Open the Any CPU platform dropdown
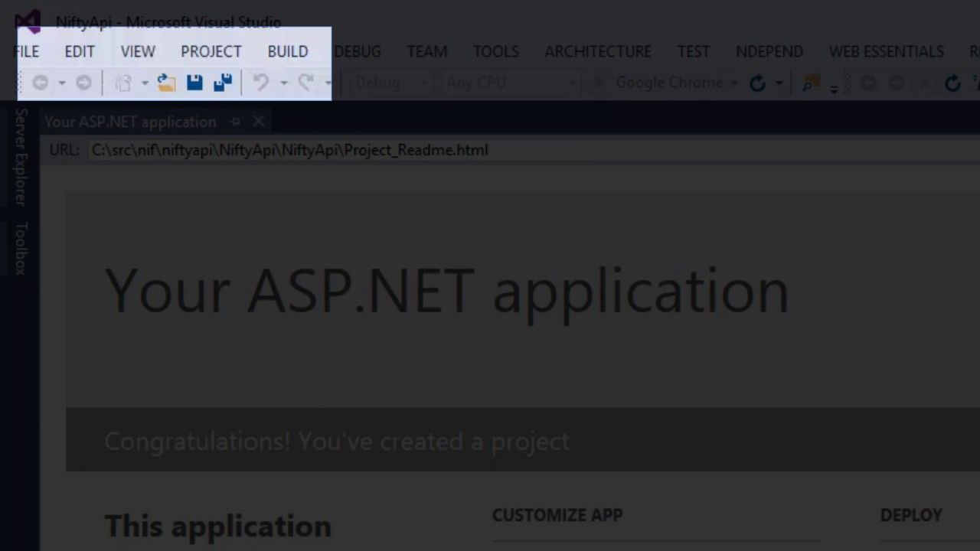 tap(571, 83)
